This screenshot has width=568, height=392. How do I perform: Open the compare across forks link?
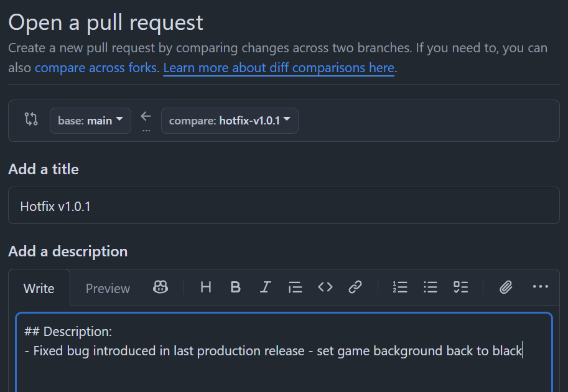[x=96, y=68]
